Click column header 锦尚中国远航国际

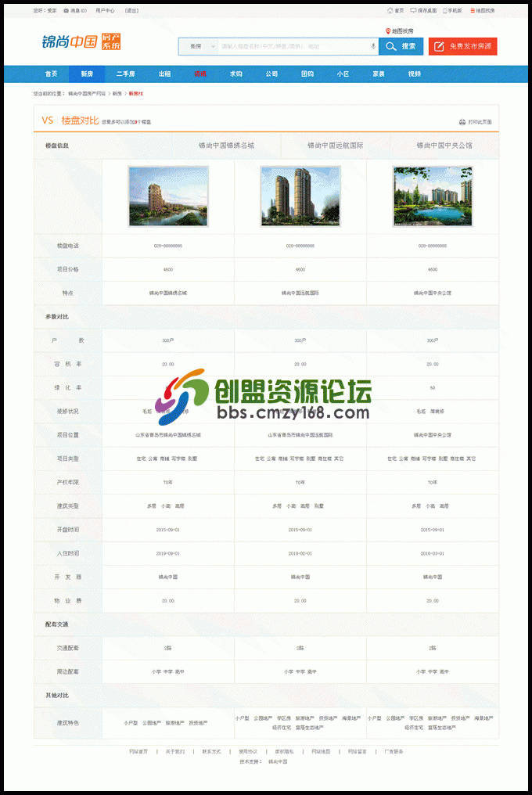[335, 146]
